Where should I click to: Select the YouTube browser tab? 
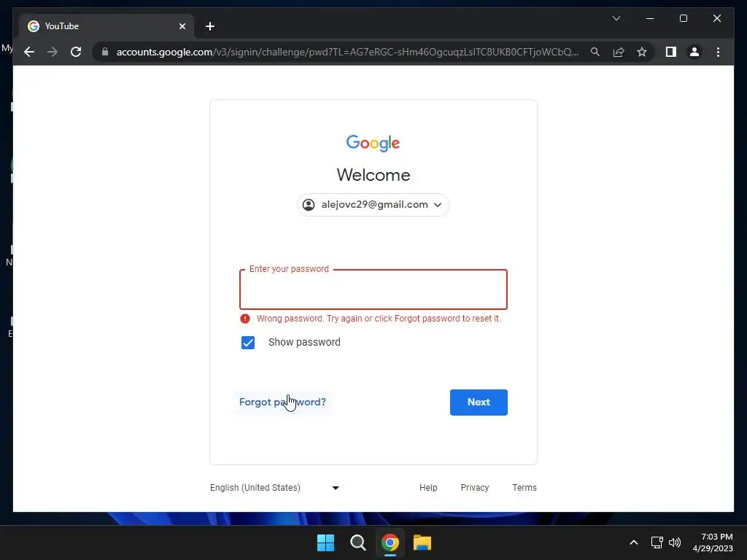click(107, 26)
